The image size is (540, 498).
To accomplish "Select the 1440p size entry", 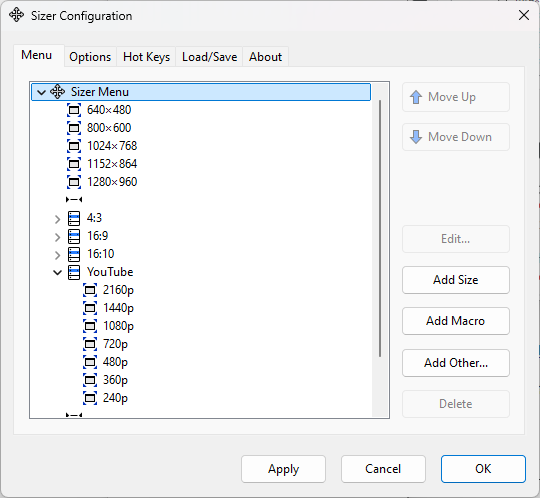I will (x=118, y=308).
